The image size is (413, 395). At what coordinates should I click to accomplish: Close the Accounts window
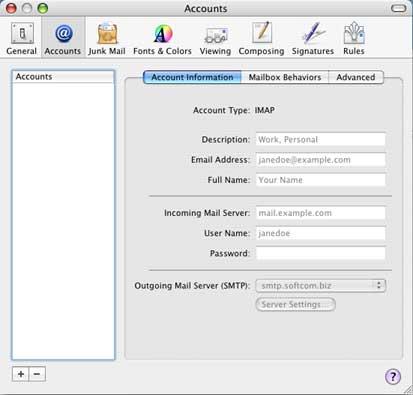click(x=11, y=8)
